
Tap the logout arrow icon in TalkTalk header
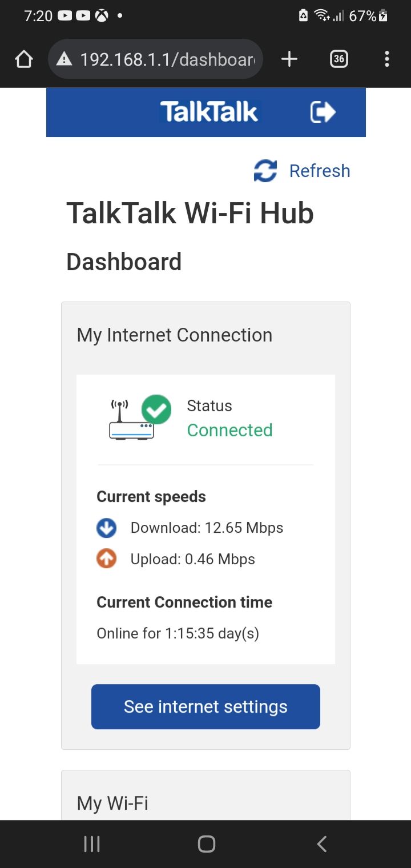323,112
